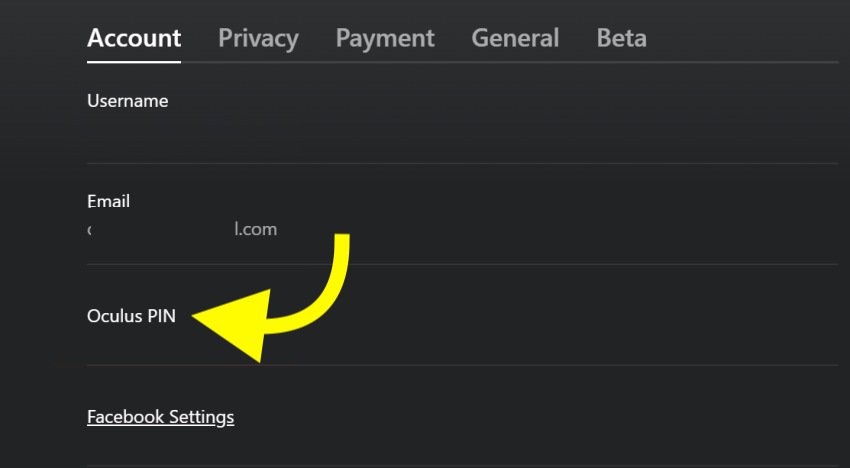Switch to the Privacy tab
This screenshot has width=850, height=468.
[258, 38]
